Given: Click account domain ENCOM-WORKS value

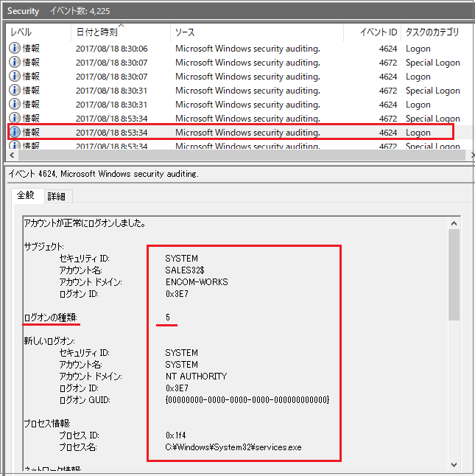Looking at the screenshot, I should [197, 282].
